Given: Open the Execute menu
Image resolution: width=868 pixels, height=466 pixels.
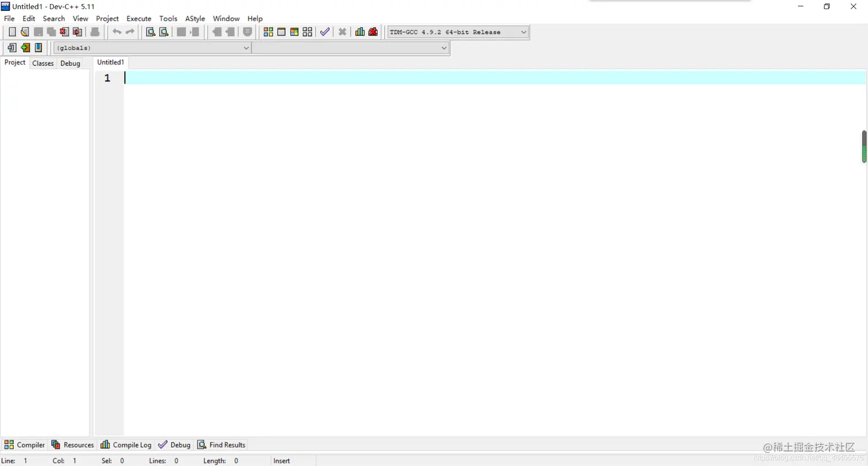Looking at the screenshot, I should (139, 18).
